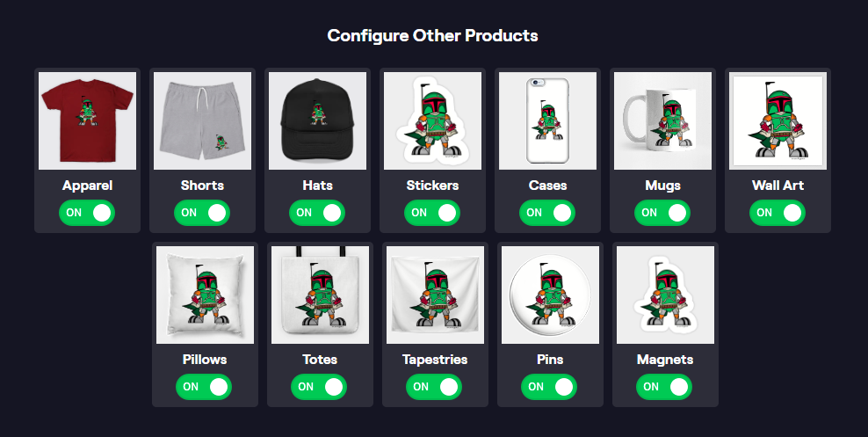The width and height of the screenshot is (868, 437).
Task: Turn off the Magnets switch
Action: coord(664,387)
